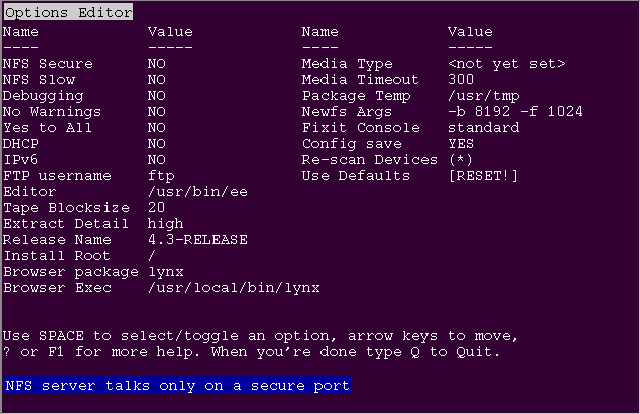
Task: Toggle the IPv6 NO value
Action: pyautogui.click(x=156, y=160)
